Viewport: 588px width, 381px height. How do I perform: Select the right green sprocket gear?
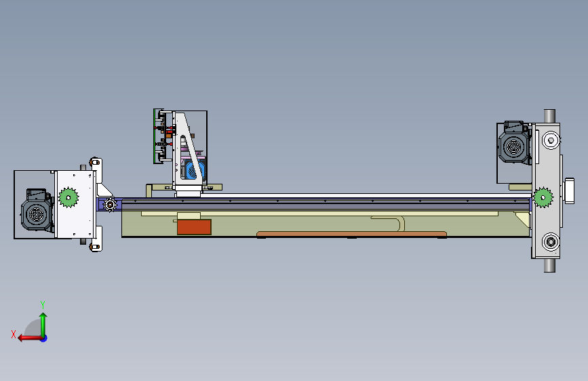click(x=543, y=197)
